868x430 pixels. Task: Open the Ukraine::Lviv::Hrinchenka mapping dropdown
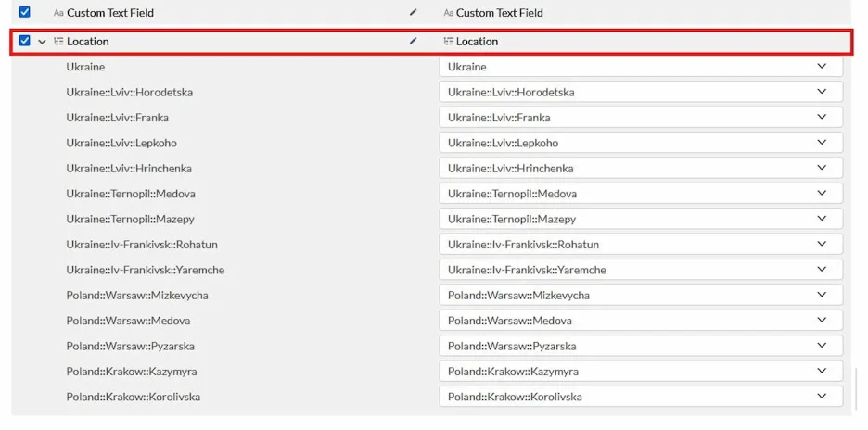[641, 169]
